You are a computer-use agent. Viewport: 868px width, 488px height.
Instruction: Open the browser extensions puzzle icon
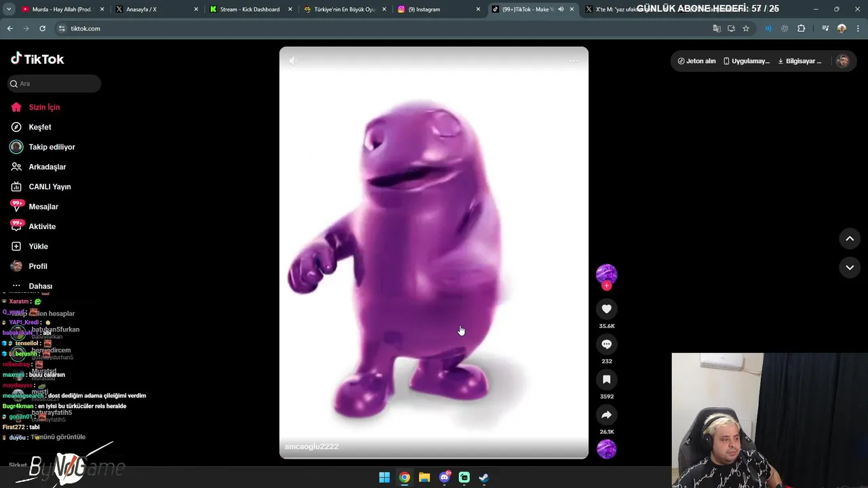point(802,28)
